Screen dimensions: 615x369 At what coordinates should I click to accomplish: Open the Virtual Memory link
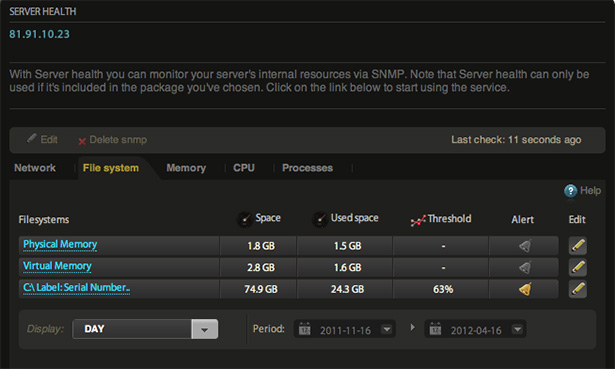point(57,266)
